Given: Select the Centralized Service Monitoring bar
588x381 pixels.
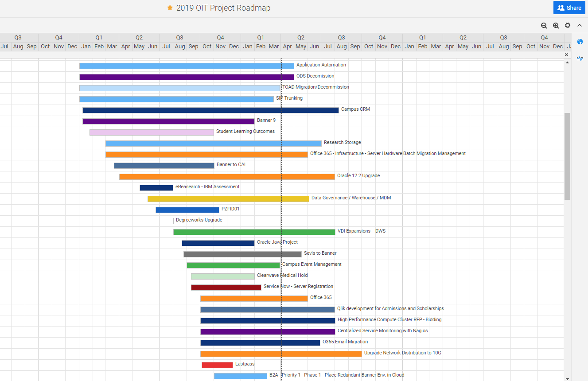Looking at the screenshot, I should [268, 332].
